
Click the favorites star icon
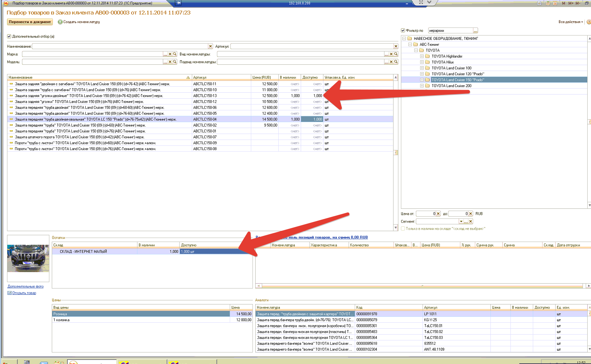[539, 3]
